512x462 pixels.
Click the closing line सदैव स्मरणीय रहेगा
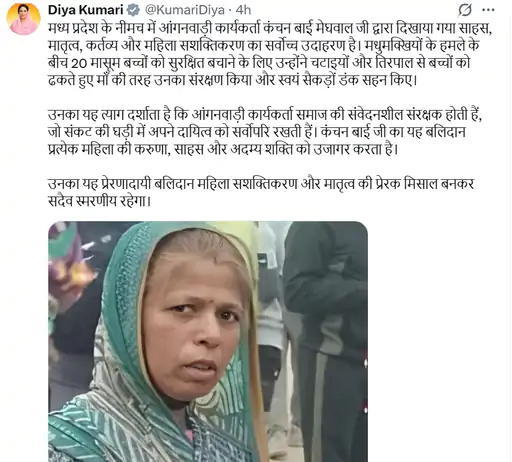tap(99, 201)
